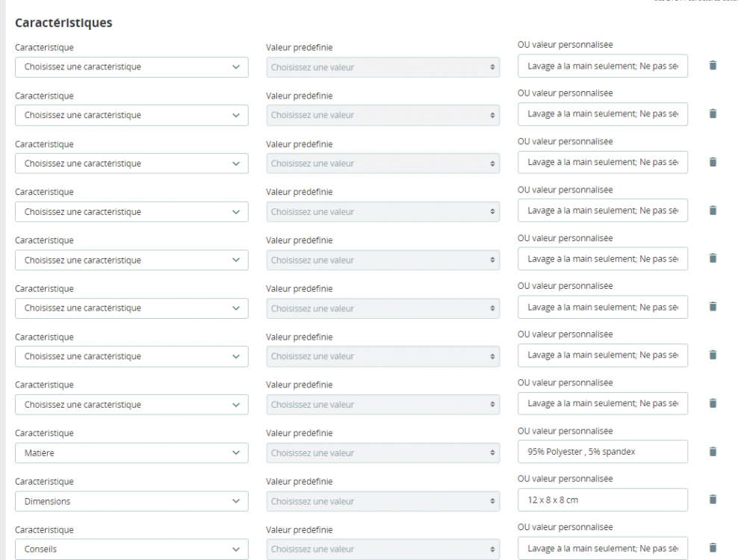This screenshot has height=560, width=738.
Task: Delete the fourth characteristic row
Action: (713, 210)
